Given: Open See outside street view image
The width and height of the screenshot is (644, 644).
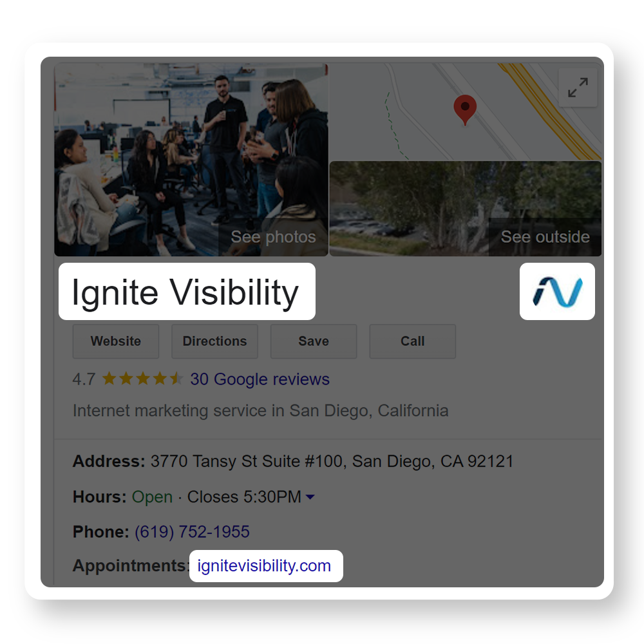Looking at the screenshot, I should click(545, 237).
